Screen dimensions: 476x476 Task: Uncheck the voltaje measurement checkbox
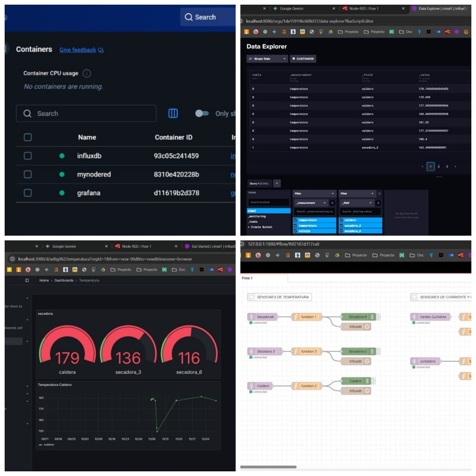coord(295,231)
